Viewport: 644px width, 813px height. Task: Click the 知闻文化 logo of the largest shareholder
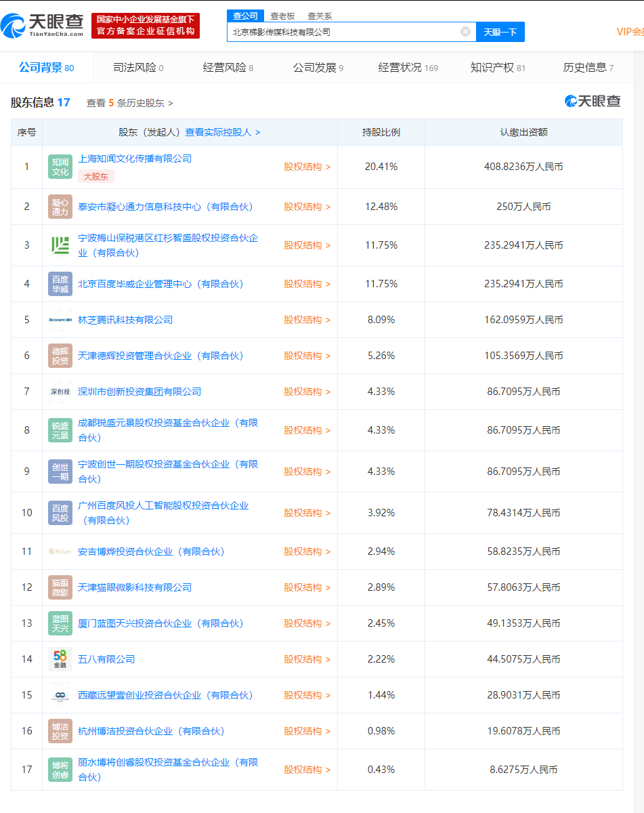click(60, 167)
